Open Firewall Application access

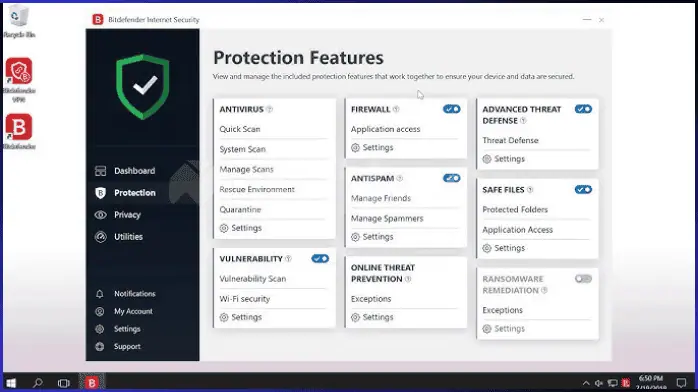pyautogui.click(x=385, y=129)
